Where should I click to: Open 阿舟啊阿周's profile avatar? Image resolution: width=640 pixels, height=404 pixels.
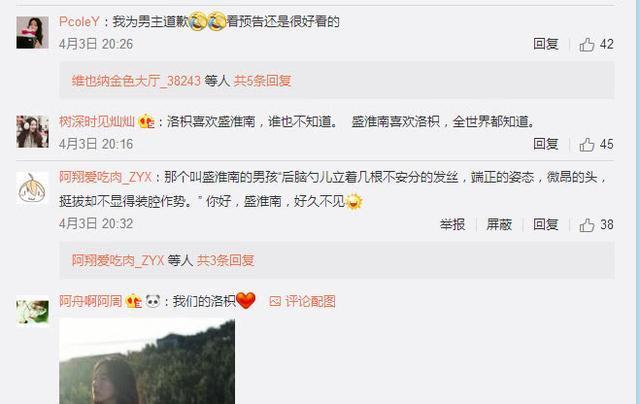[32, 311]
